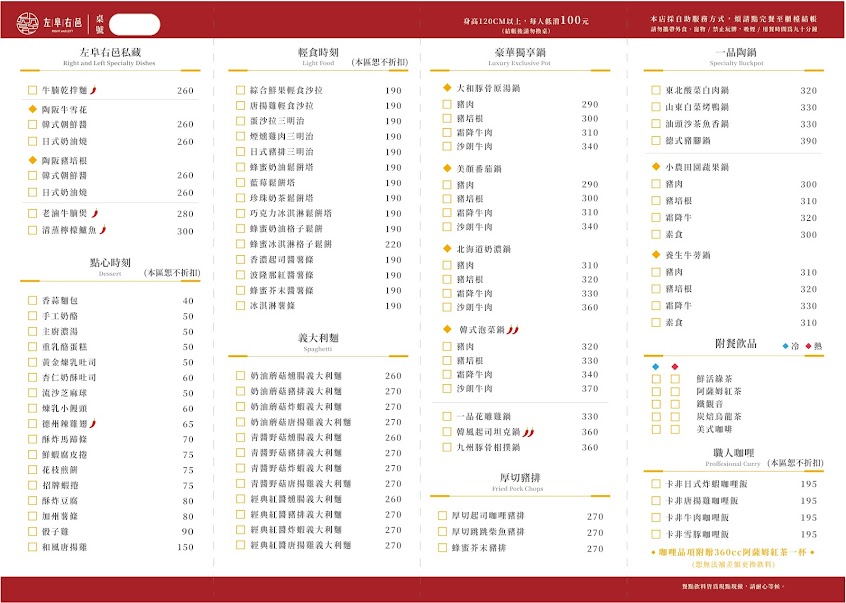Mark the 流沙芝麻球 checkbox
Screen dimensions: 846x603
(x=32, y=393)
